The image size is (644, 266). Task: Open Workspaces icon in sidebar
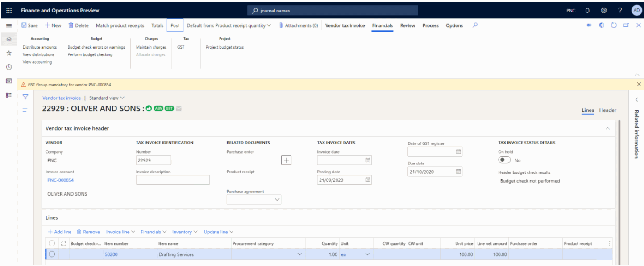click(8, 81)
